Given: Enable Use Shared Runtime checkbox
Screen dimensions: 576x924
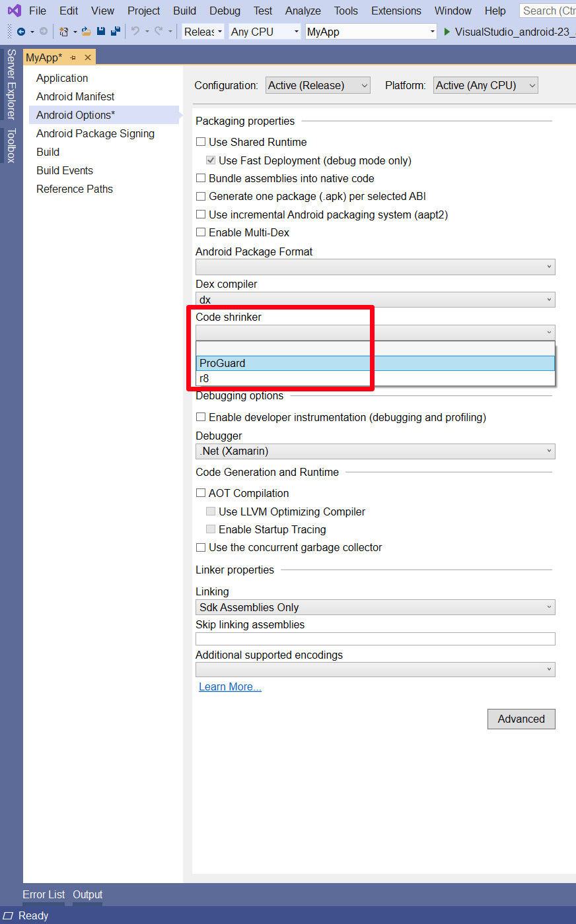Looking at the screenshot, I should pos(201,142).
